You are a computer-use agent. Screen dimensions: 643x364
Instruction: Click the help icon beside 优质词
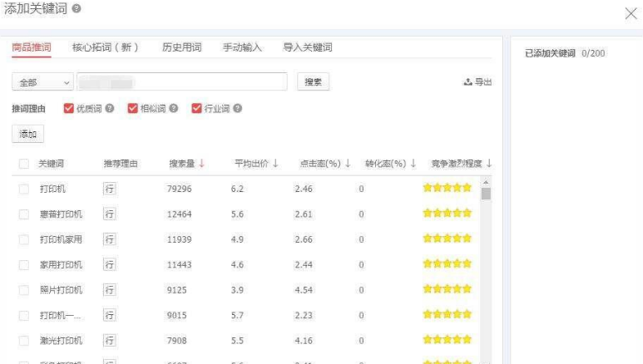click(x=110, y=109)
